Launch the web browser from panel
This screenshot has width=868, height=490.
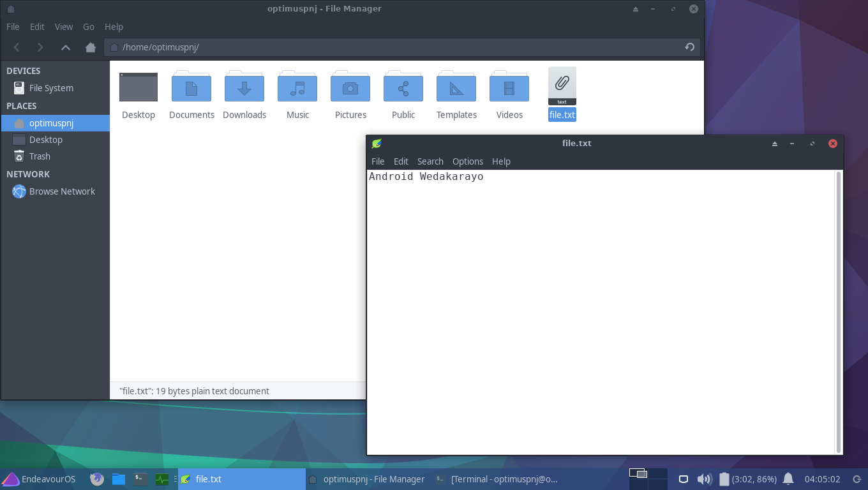[97, 479]
